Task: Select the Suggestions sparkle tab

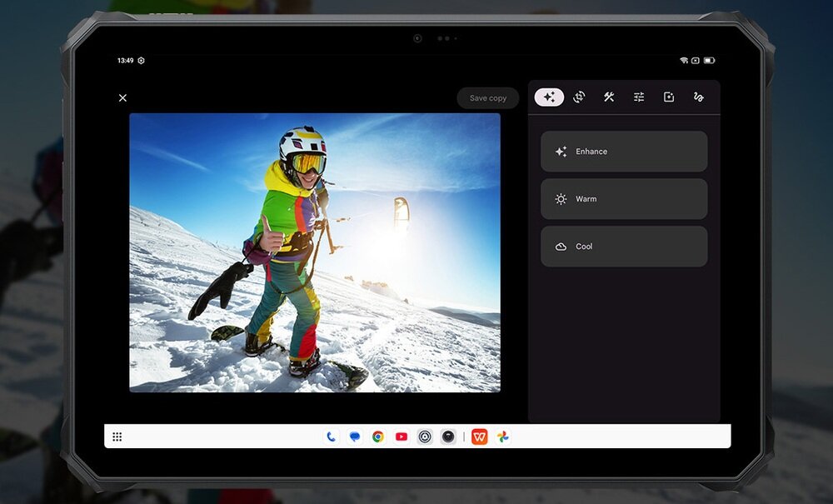Action: coord(549,97)
